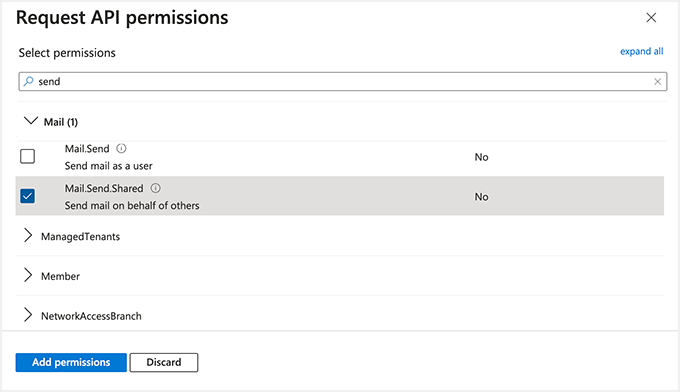Uncheck the Mail.Send.Shared permission checkbox

pyautogui.click(x=27, y=196)
